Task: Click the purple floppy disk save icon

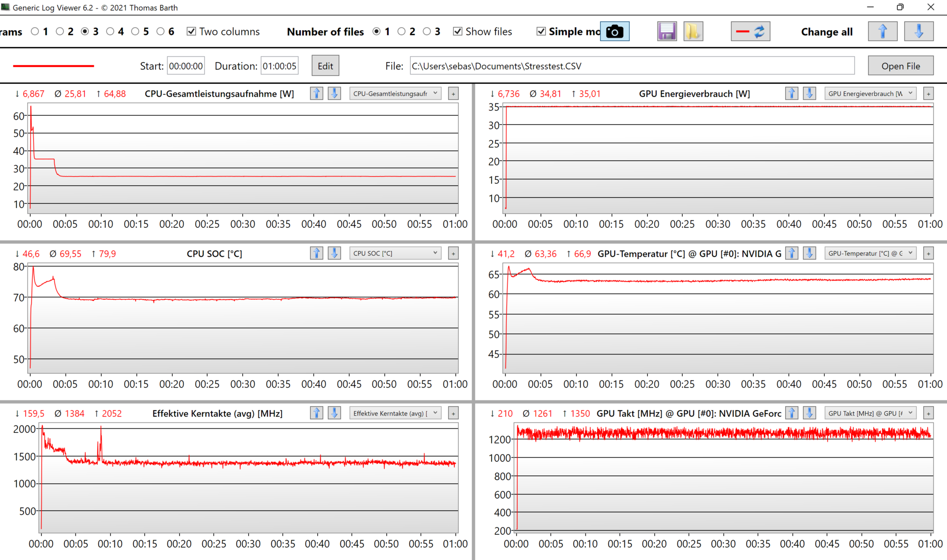Action: [x=666, y=32]
